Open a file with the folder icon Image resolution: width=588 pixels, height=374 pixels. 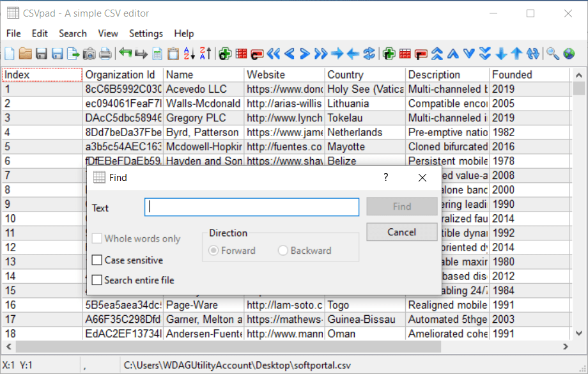pos(26,54)
